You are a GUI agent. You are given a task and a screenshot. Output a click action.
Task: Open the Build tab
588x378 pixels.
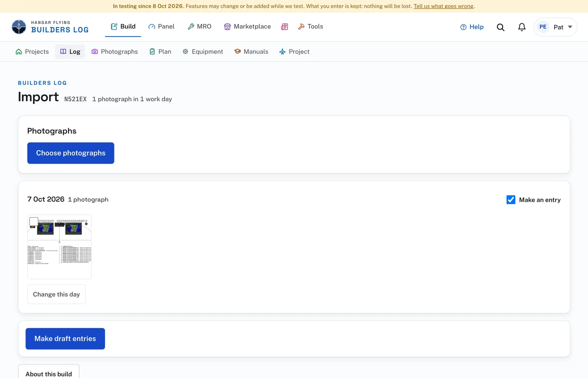pyautogui.click(x=123, y=26)
